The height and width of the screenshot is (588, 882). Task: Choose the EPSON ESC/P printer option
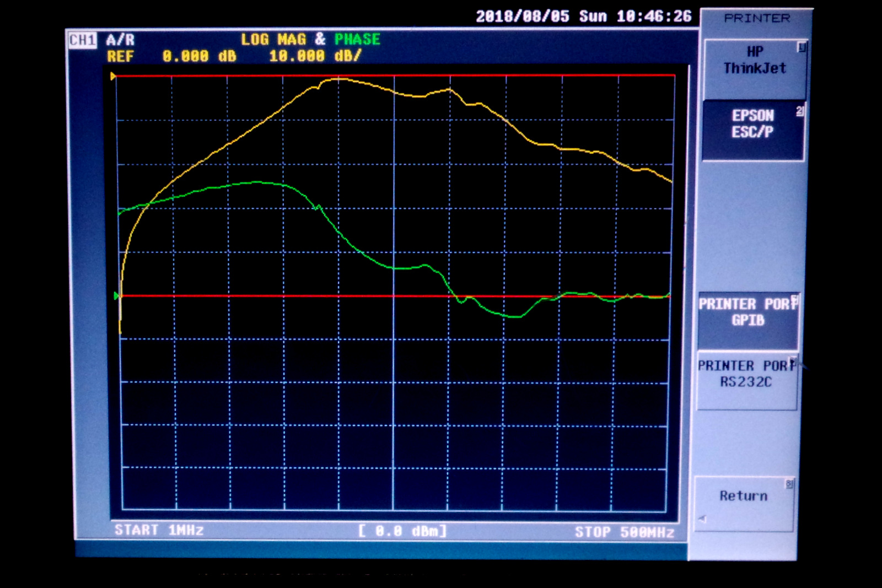pos(752,124)
